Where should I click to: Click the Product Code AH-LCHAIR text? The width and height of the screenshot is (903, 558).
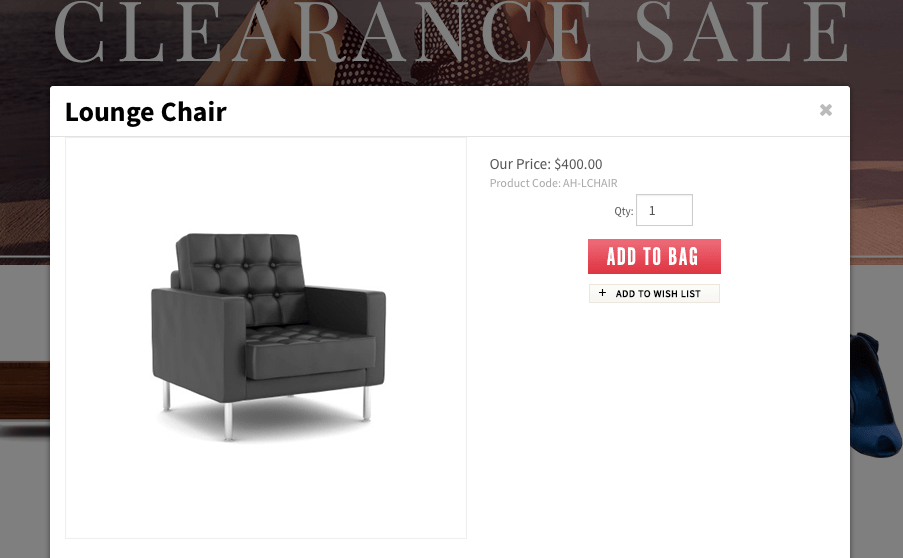(553, 183)
